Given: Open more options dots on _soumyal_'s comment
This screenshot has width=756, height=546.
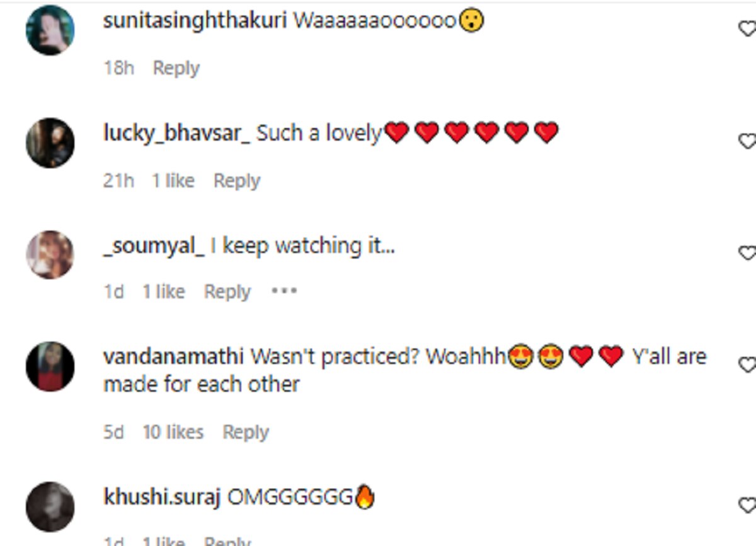Looking at the screenshot, I should click(x=284, y=292).
